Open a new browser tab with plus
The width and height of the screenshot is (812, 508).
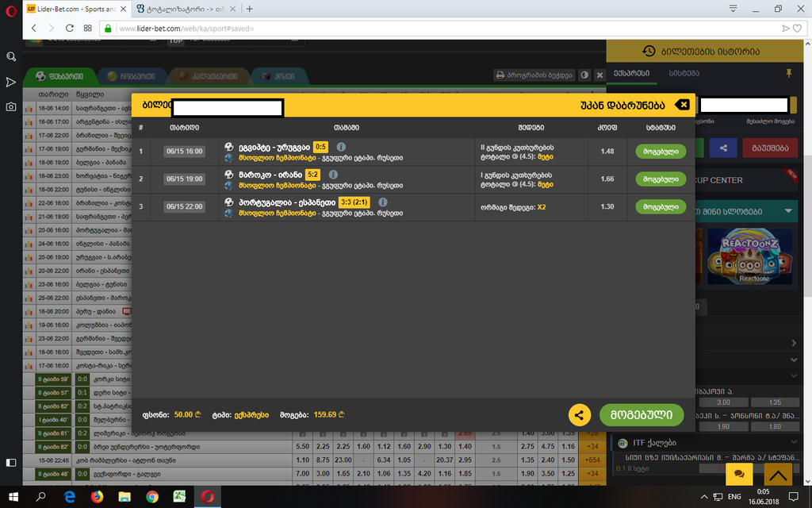point(250,9)
